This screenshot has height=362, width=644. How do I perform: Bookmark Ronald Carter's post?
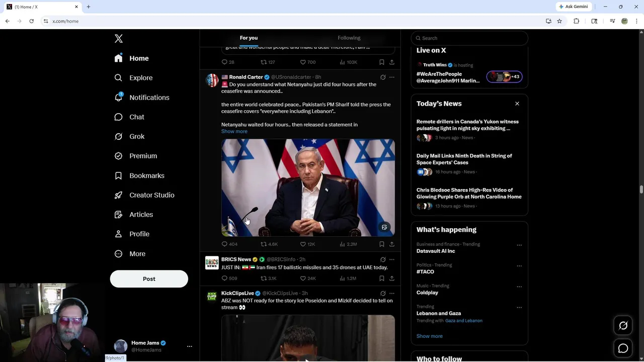382,244
